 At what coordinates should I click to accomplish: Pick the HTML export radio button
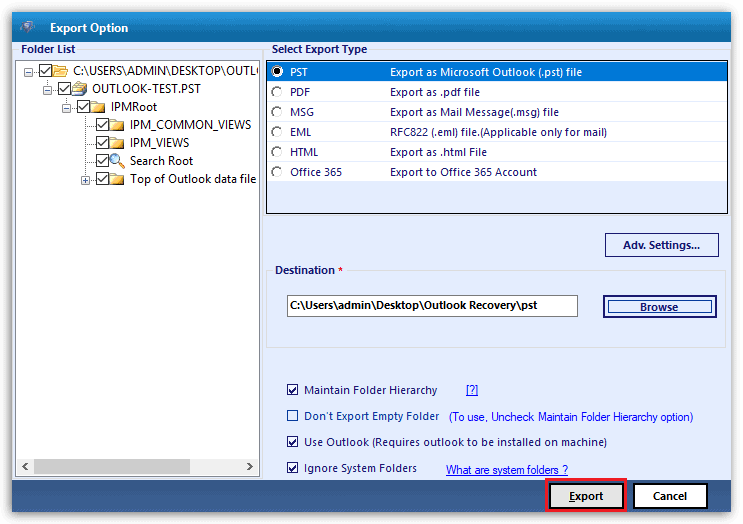coord(277,152)
